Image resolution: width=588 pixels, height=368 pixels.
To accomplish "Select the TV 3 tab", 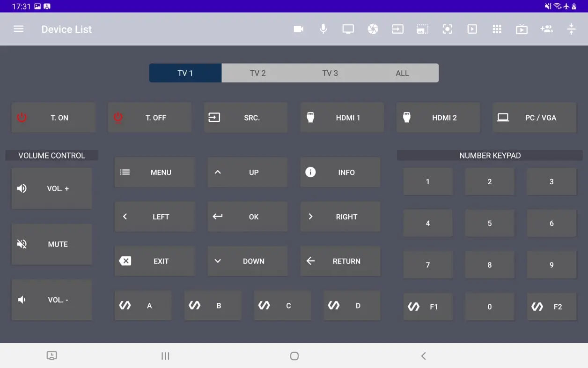I will pos(330,73).
